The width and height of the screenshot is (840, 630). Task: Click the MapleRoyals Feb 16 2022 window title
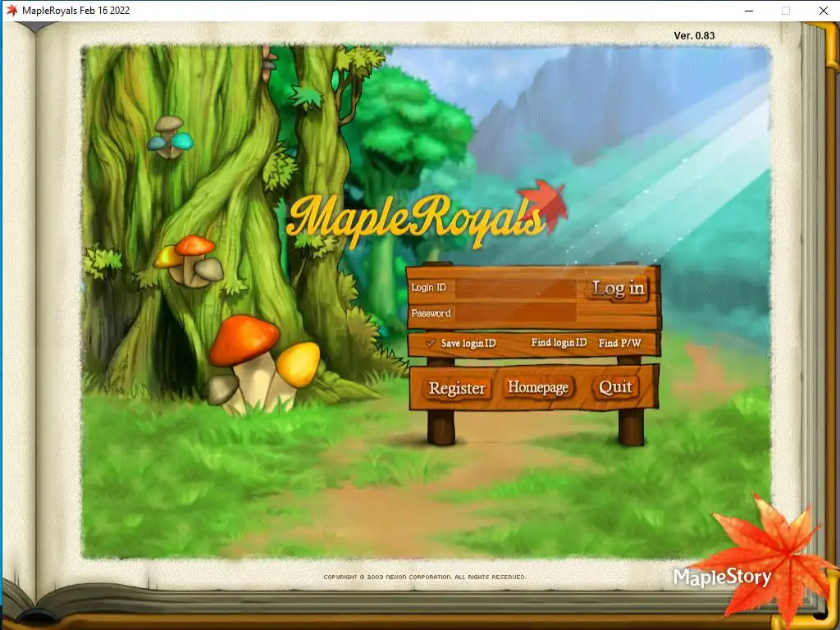pyautogui.click(x=75, y=10)
